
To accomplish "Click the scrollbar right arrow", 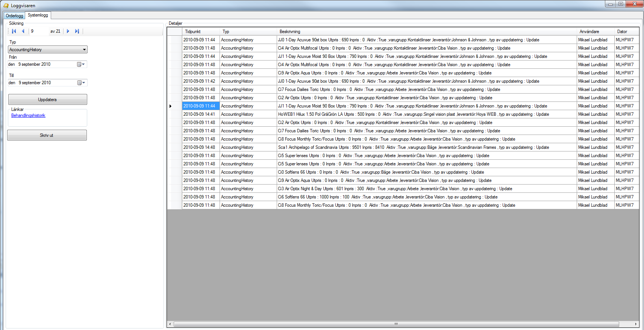I will (x=636, y=324).
